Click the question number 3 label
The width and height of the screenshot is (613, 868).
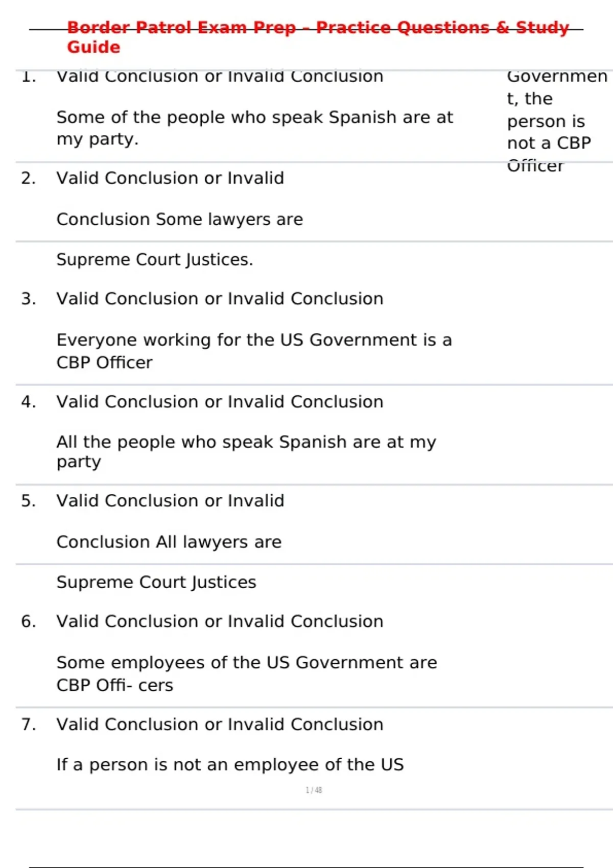[x=29, y=299]
